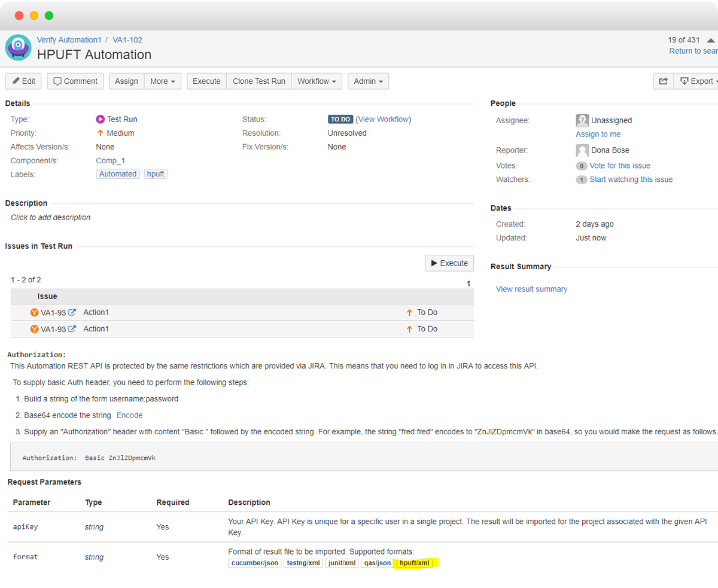Click second row To Do priority arrow
Image resolution: width=718 pixels, height=588 pixels.
pyautogui.click(x=409, y=329)
